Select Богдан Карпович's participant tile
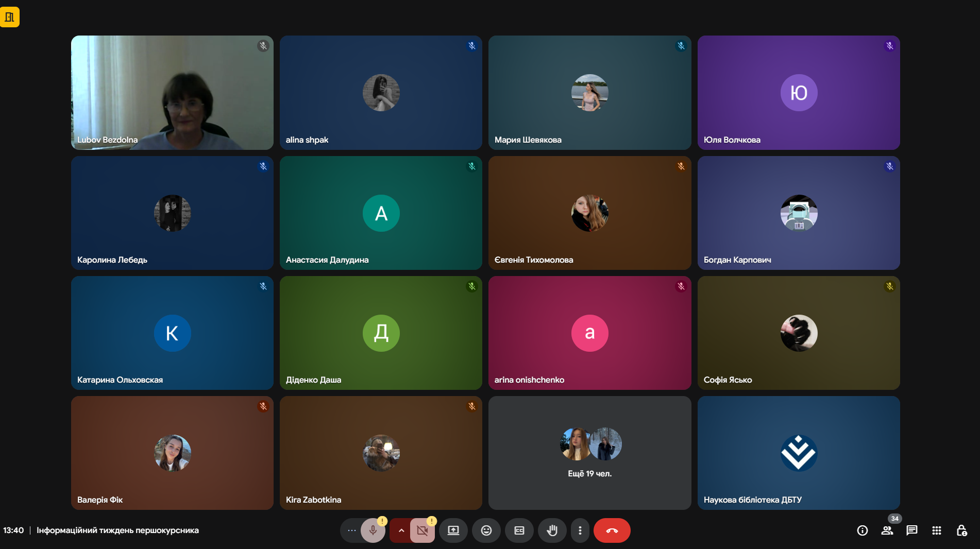The image size is (980, 549). [x=798, y=213]
